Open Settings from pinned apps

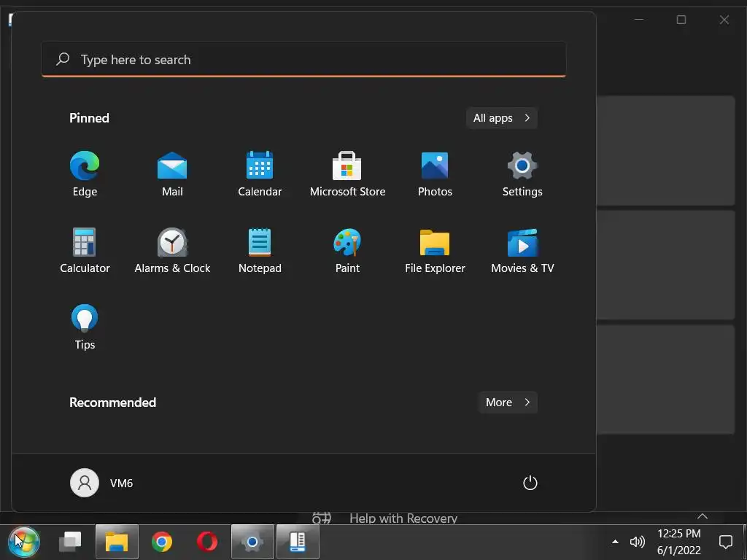tap(522, 174)
